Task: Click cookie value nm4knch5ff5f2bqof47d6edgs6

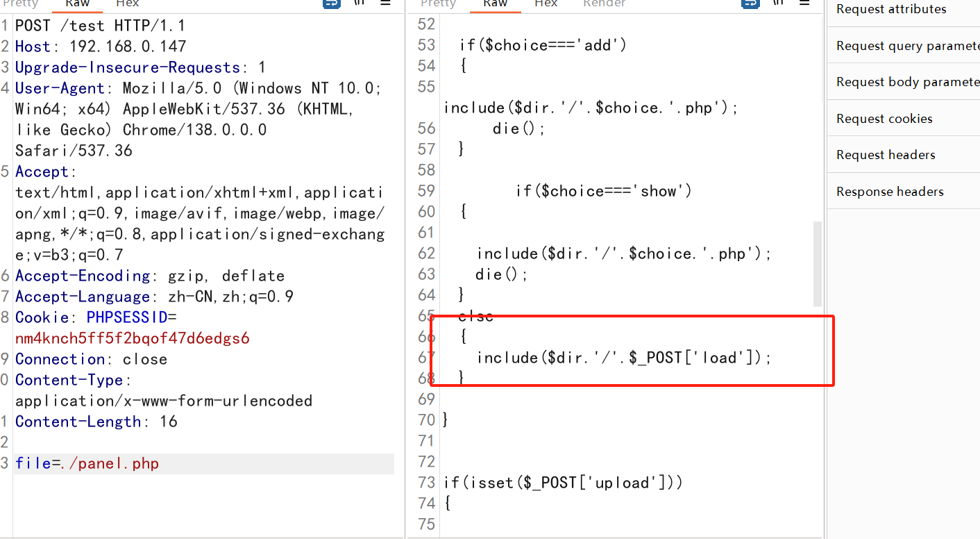Action: 132,338
